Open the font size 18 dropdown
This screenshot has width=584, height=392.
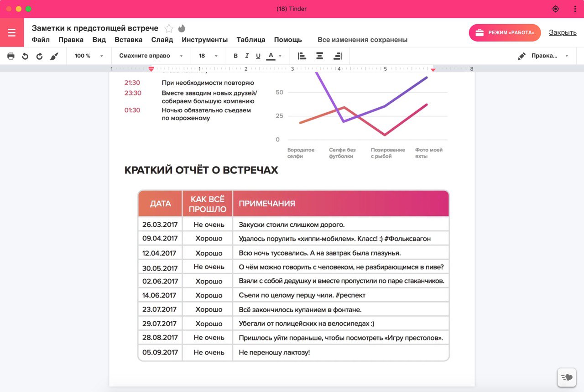point(208,56)
